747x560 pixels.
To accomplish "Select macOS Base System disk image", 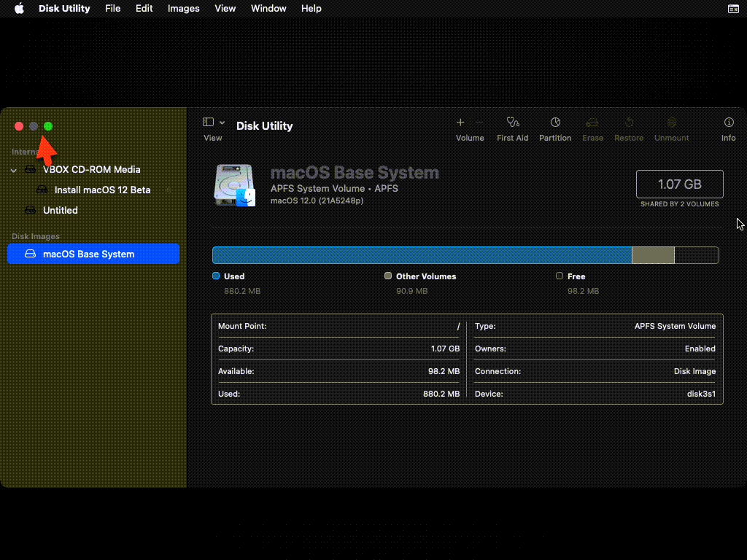I will (x=88, y=254).
